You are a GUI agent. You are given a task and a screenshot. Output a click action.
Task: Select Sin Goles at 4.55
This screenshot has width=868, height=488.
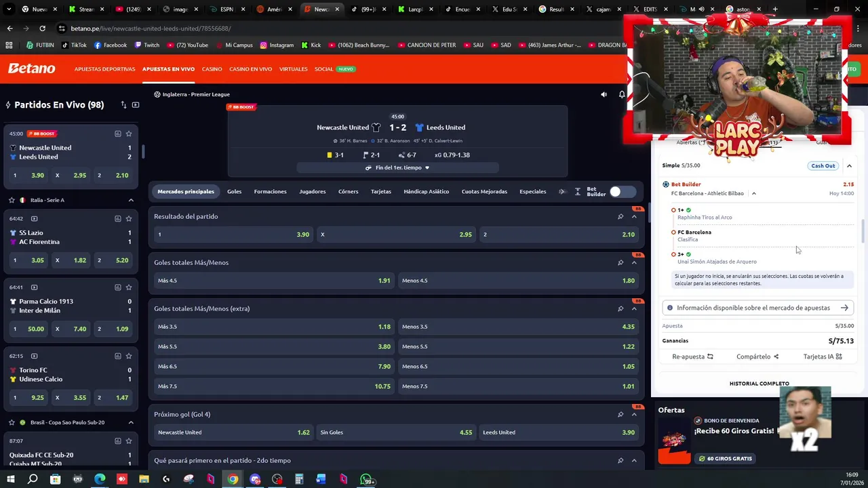click(x=397, y=432)
